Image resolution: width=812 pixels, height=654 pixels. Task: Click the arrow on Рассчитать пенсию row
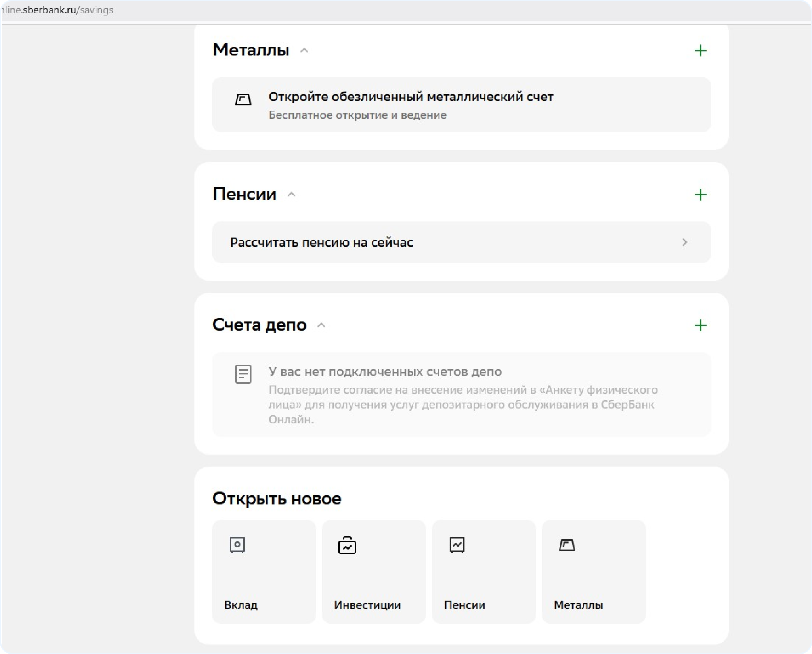684,242
